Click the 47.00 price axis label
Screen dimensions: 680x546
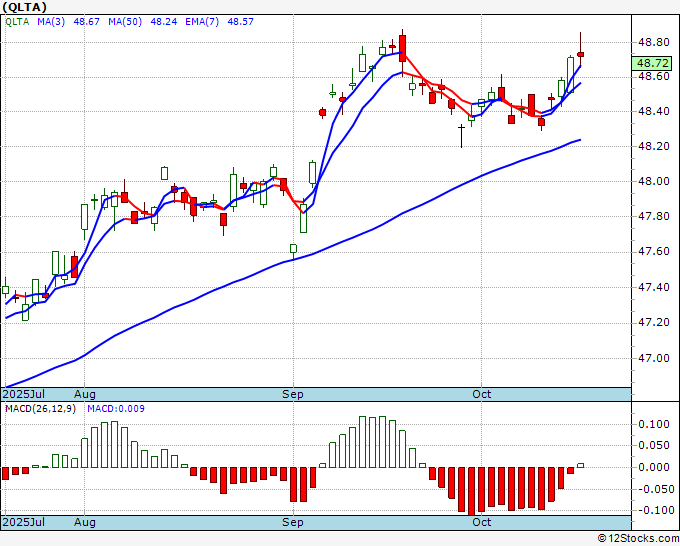pos(654,358)
